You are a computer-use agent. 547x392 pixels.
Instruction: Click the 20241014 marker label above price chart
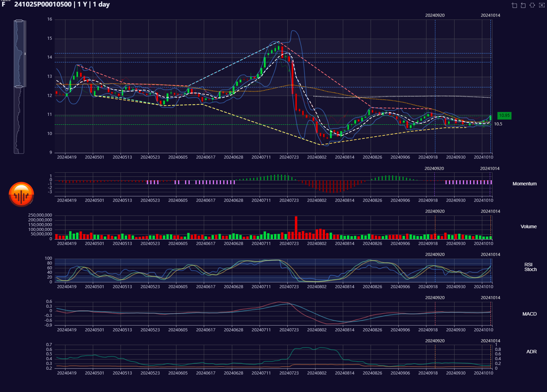tap(490, 15)
